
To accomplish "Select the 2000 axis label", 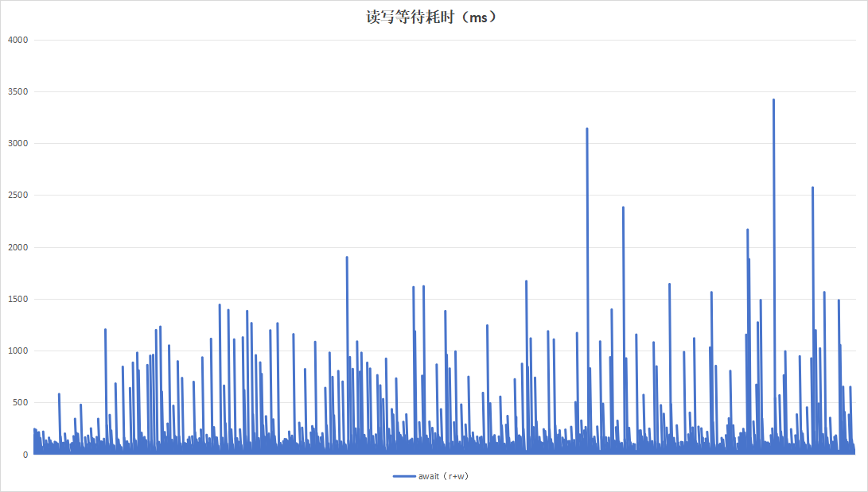I will click(x=18, y=247).
